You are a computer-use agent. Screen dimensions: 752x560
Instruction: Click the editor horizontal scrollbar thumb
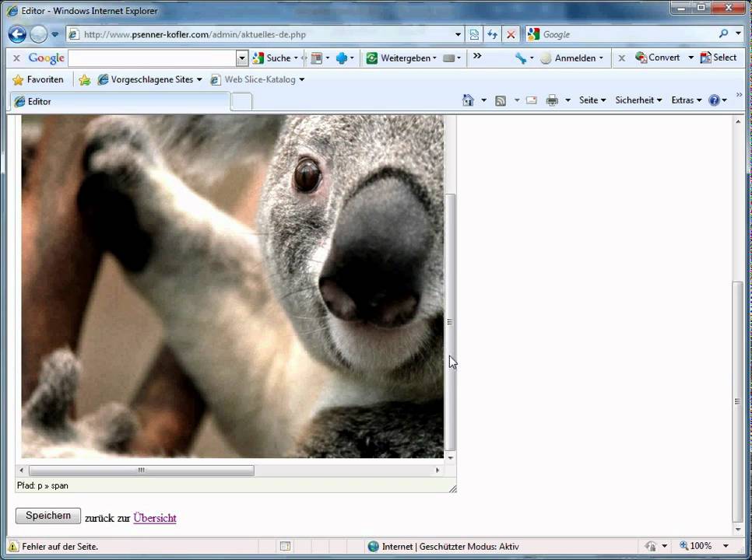click(x=142, y=470)
